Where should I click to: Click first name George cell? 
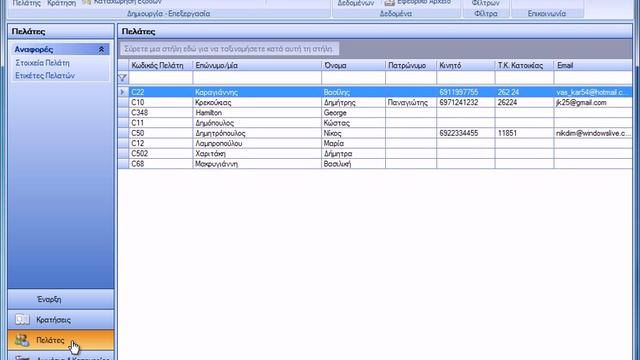pyautogui.click(x=353, y=113)
